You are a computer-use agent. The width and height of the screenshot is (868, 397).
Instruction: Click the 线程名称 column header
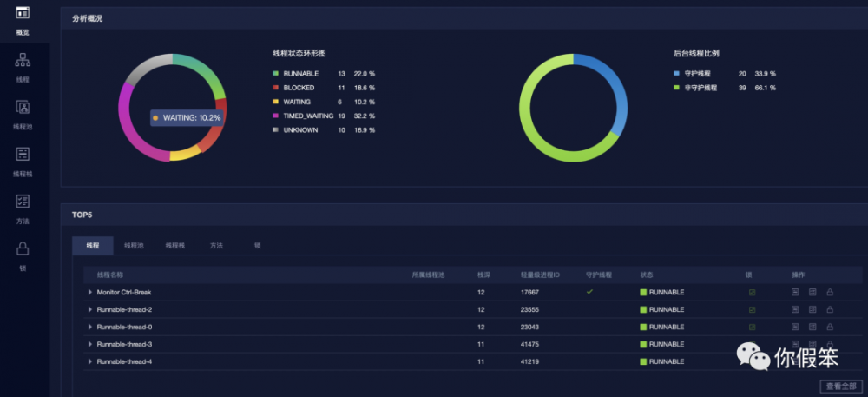tap(109, 275)
